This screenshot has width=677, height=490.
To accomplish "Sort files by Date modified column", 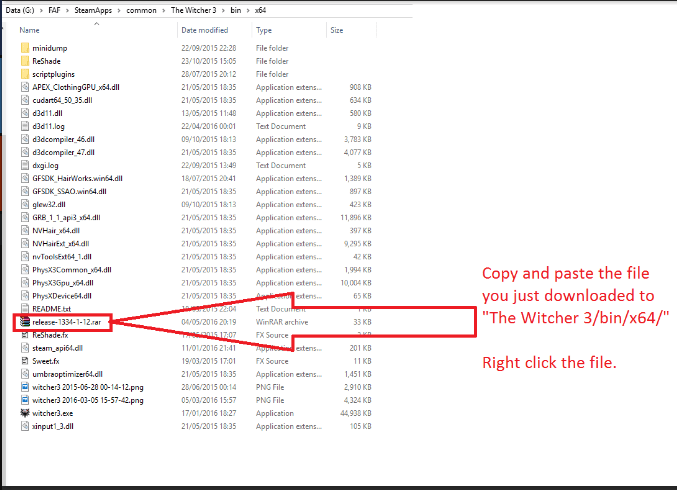I will [x=205, y=30].
